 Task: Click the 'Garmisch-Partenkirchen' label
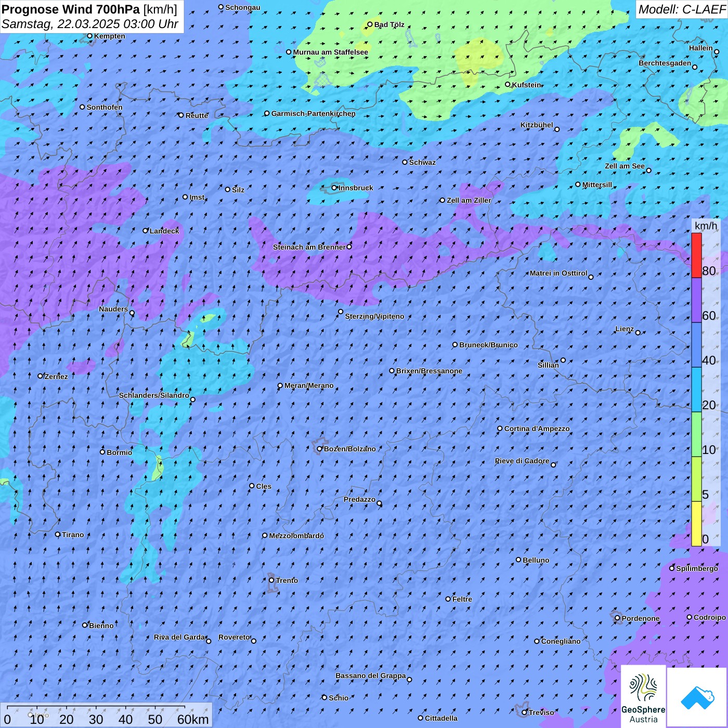coord(314,113)
